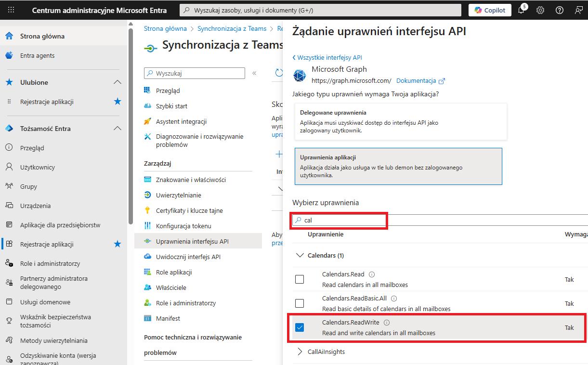
Task: Click info icon next to Calendars.Read
Action: (x=372, y=275)
